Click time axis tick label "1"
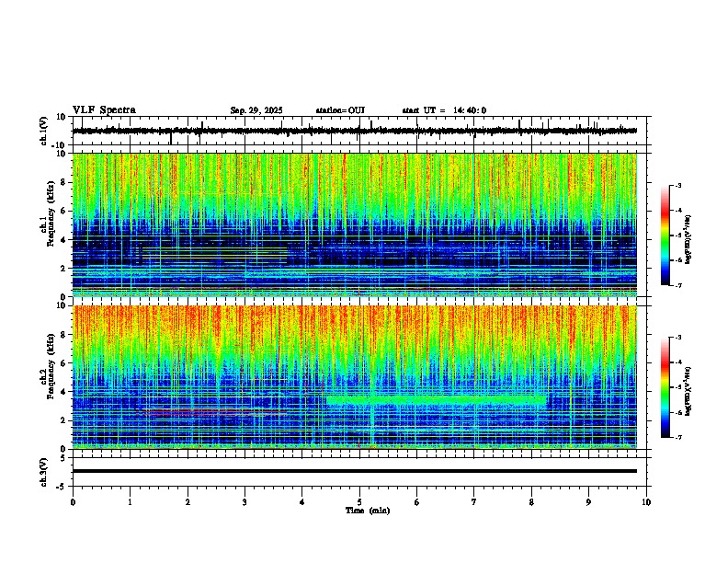 (131, 502)
